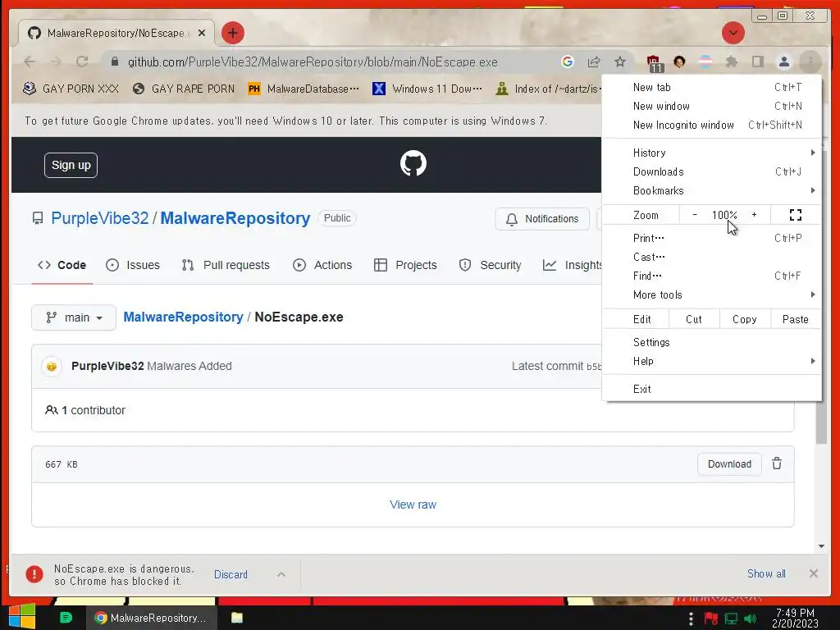The image size is (840, 630).
Task: Switch to the Actions tab
Action: [322, 265]
